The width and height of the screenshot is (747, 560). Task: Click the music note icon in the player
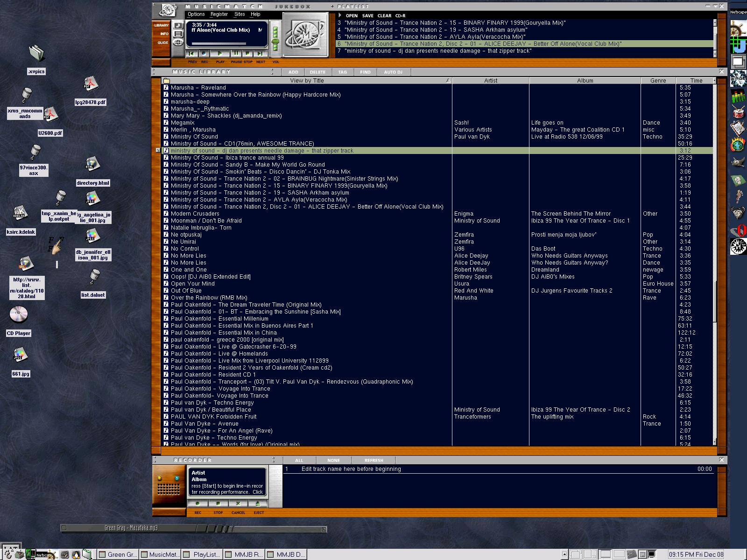[178, 25]
